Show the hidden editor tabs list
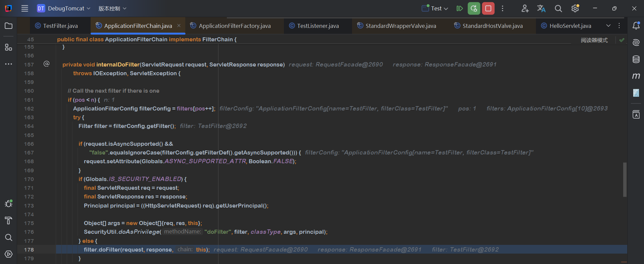This screenshot has height=264, width=644. tap(608, 26)
